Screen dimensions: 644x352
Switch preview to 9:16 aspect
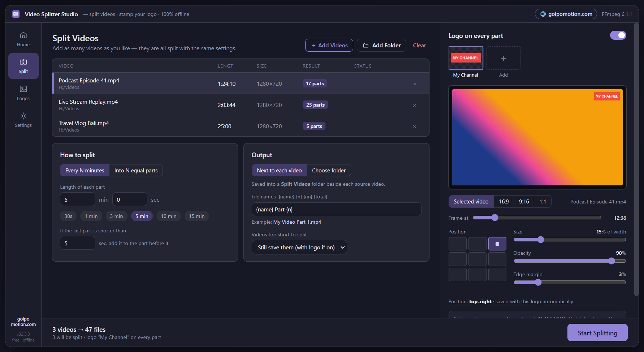(524, 202)
